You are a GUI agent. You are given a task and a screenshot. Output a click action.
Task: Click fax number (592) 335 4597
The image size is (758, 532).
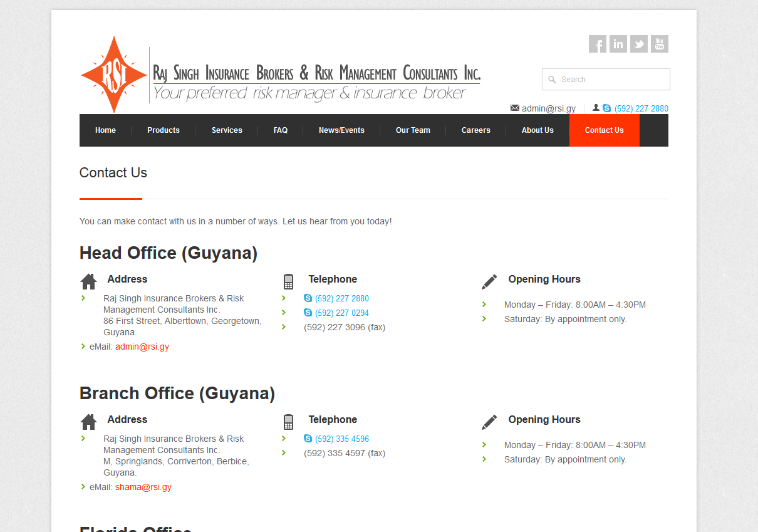345,453
